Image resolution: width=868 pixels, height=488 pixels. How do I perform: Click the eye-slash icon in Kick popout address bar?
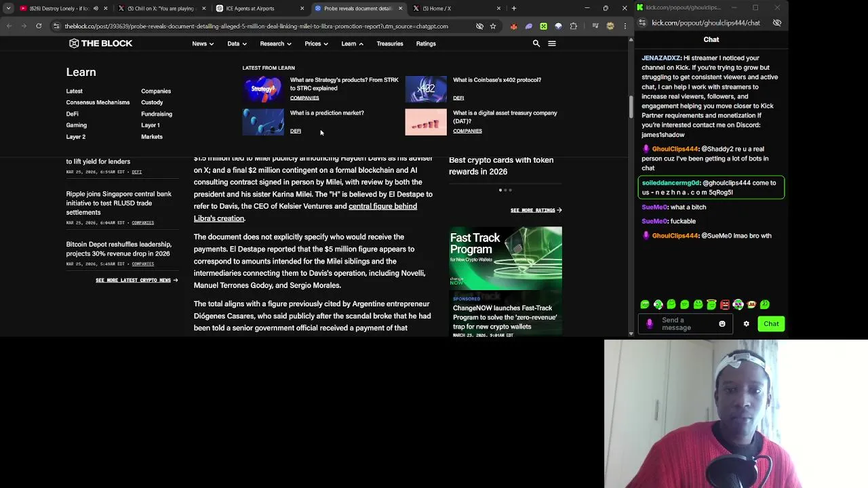pos(777,23)
